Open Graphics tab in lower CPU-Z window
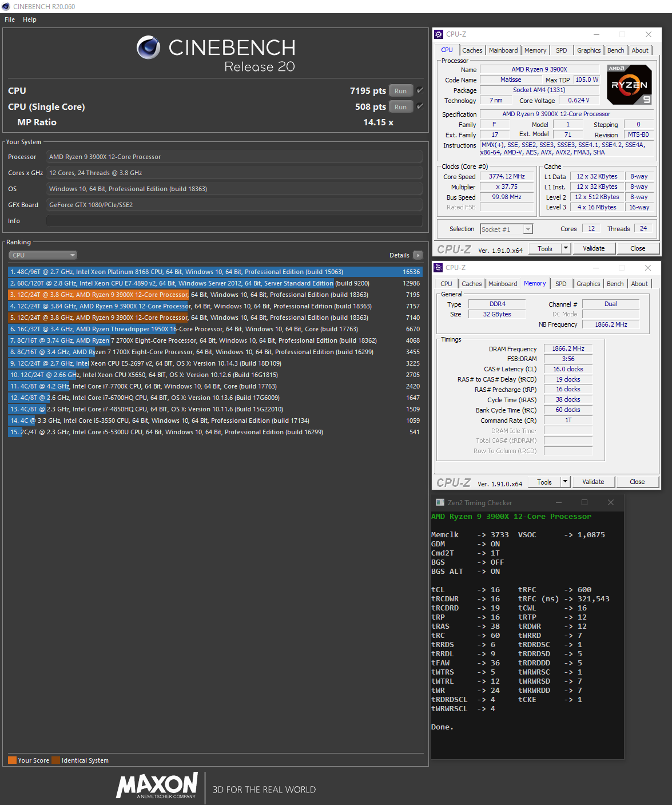 click(x=589, y=284)
